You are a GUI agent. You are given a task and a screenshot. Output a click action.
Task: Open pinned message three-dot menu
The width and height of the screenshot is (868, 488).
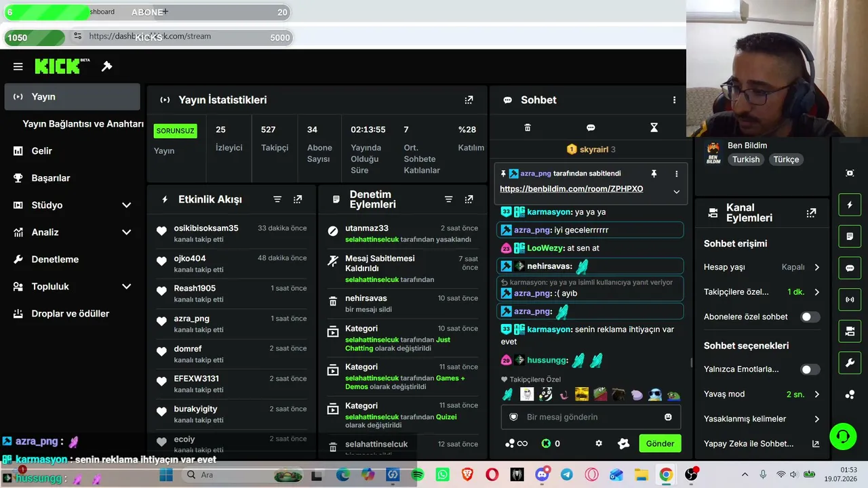pyautogui.click(x=676, y=174)
